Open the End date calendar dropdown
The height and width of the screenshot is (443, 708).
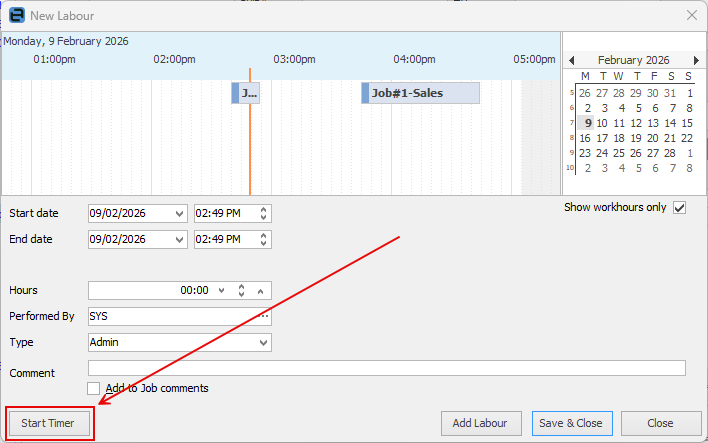179,239
